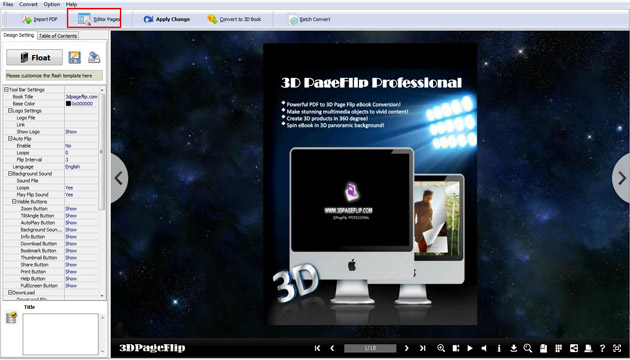
Task: Toggle Show value of Zoom Button
Action: 71,209
